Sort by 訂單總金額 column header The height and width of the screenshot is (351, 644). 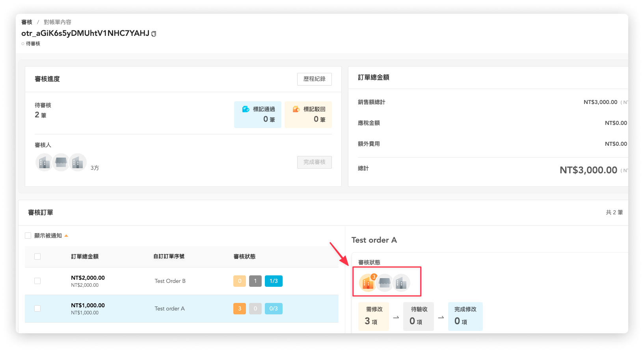[x=85, y=256]
